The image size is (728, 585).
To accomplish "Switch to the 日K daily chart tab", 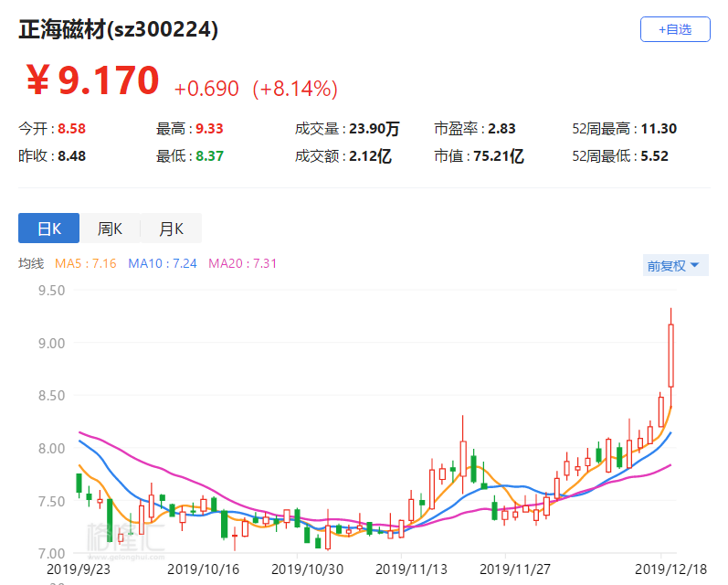I will point(48,229).
